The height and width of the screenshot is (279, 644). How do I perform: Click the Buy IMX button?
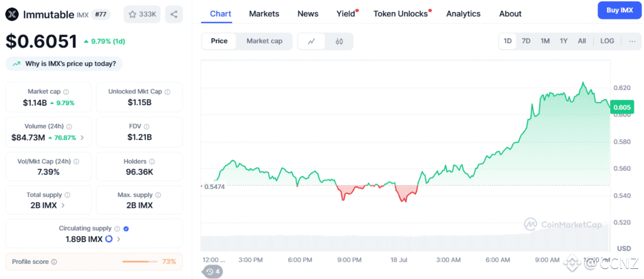[x=619, y=10]
